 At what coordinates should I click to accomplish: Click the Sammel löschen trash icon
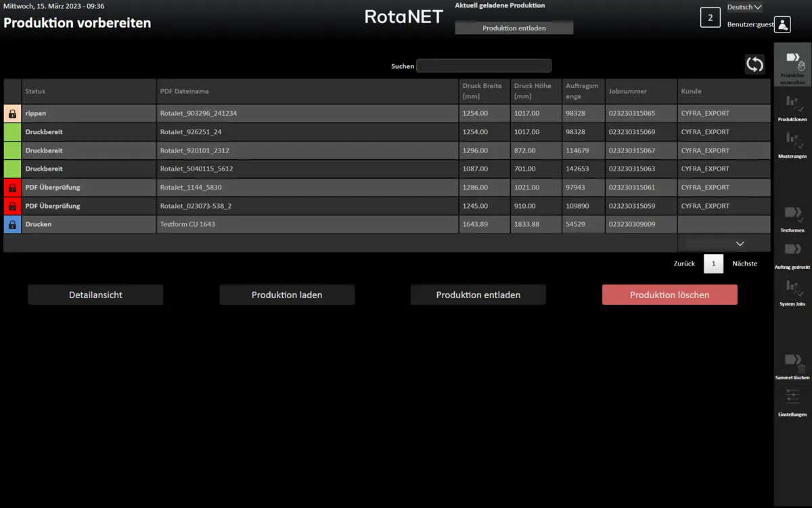click(x=792, y=363)
